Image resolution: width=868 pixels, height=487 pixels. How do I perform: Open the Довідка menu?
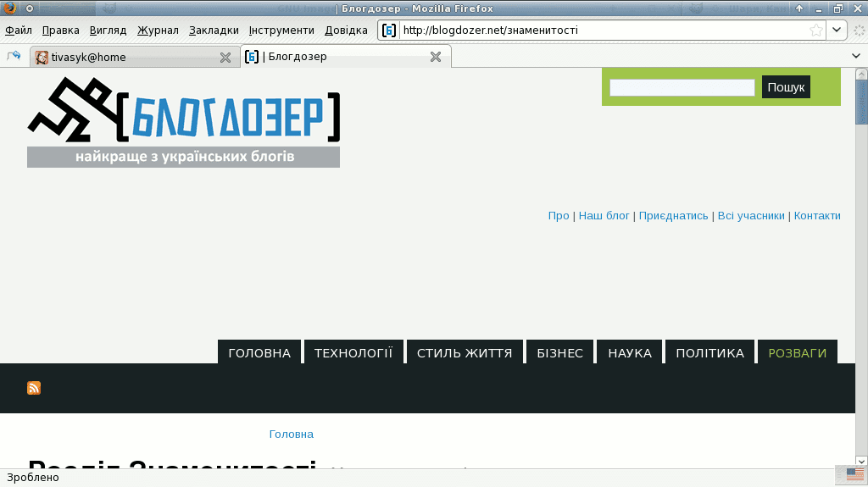tap(346, 30)
